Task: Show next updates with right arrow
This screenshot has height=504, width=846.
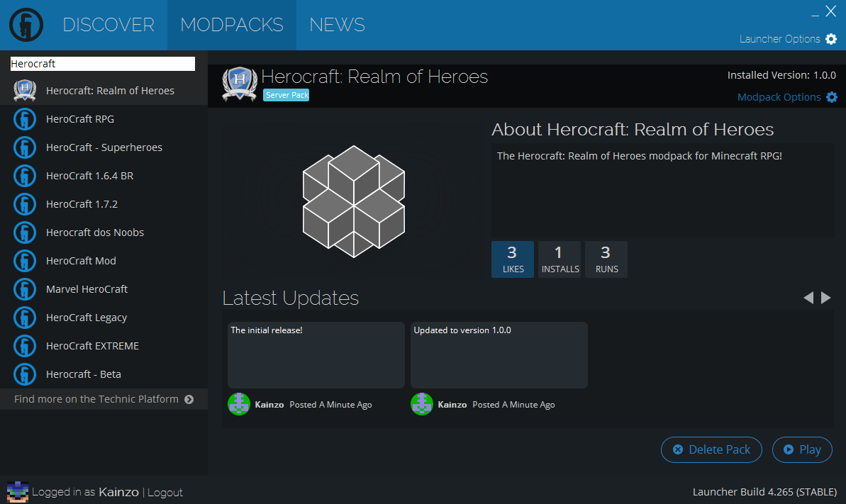Action: point(826,298)
